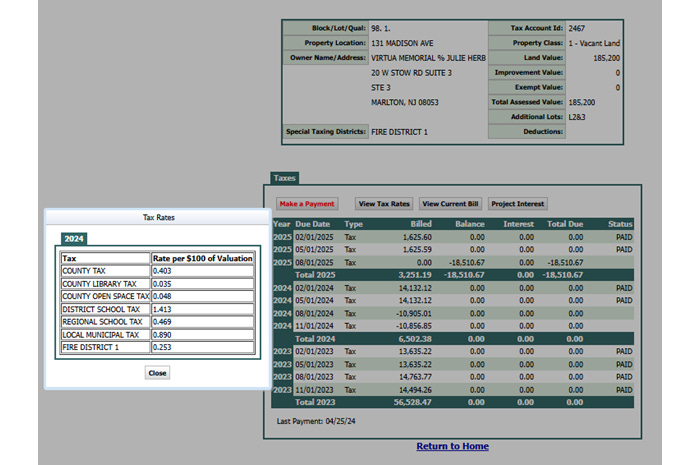Click the Block/Lot/Qual value 98. 1.
Image resolution: width=700 pixels, height=465 pixels.
tap(380, 28)
